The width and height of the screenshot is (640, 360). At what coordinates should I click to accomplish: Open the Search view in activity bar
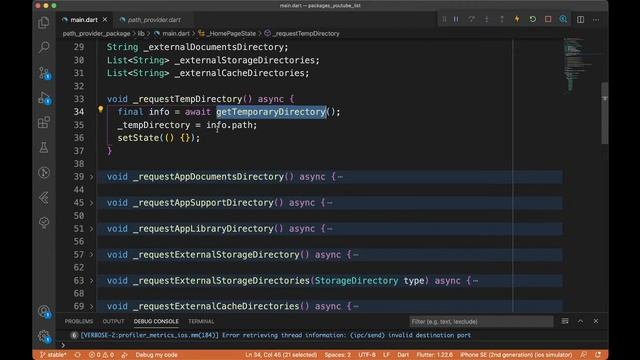44,47
